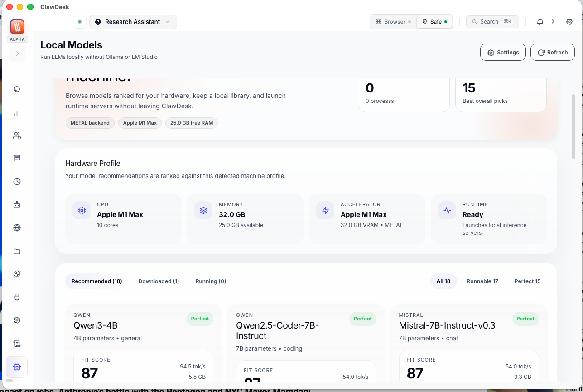Open the bar chart usage icon
Image resolution: width=583 pixels, height=392 pixels.
pos(17,112)
